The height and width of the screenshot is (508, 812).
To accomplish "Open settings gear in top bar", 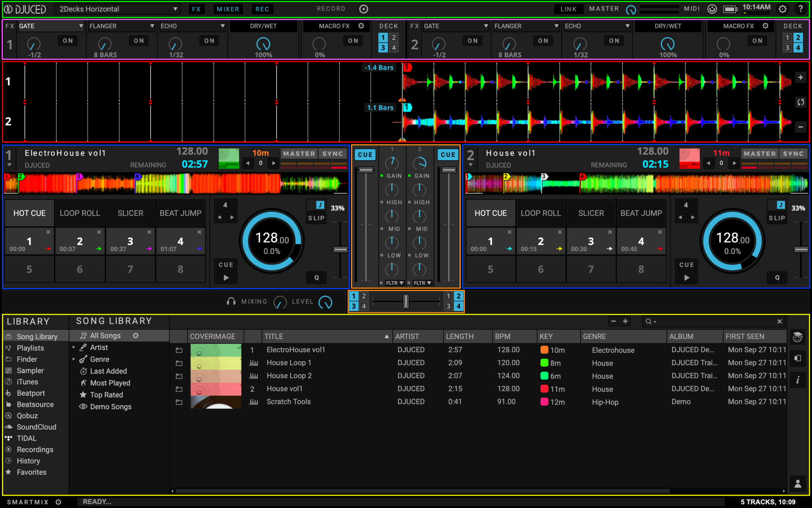I will coord(782,9).
